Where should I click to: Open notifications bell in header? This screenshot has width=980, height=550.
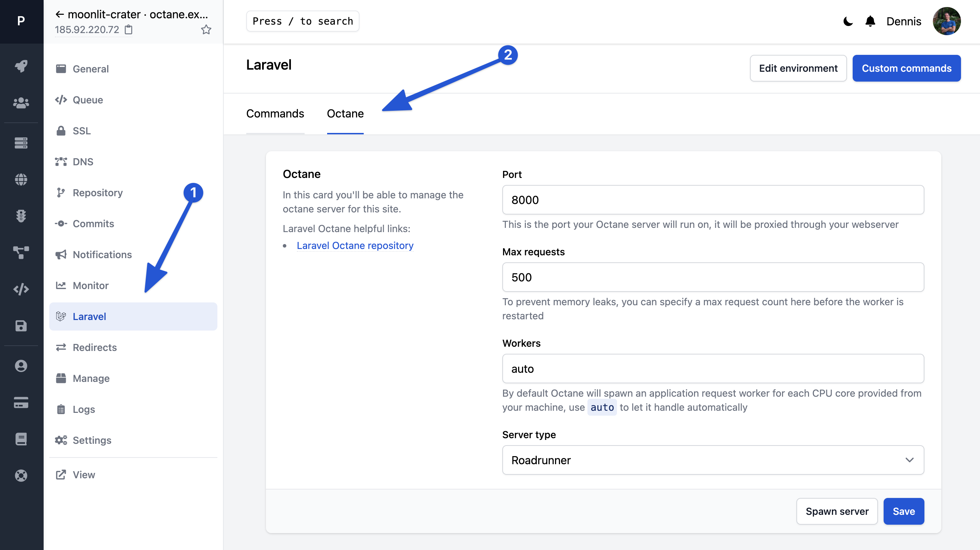(870, 21)
